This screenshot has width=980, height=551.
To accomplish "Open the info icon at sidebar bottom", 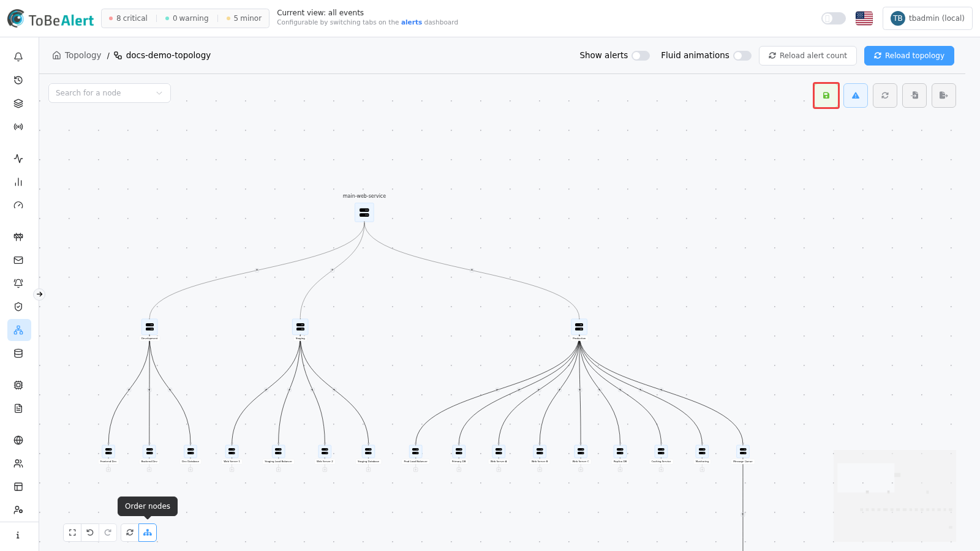I will [18, 535].
